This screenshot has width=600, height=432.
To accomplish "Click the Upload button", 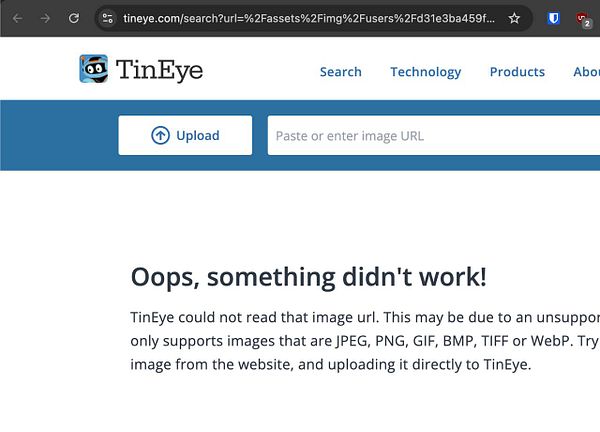I will (x=185, y=135).
